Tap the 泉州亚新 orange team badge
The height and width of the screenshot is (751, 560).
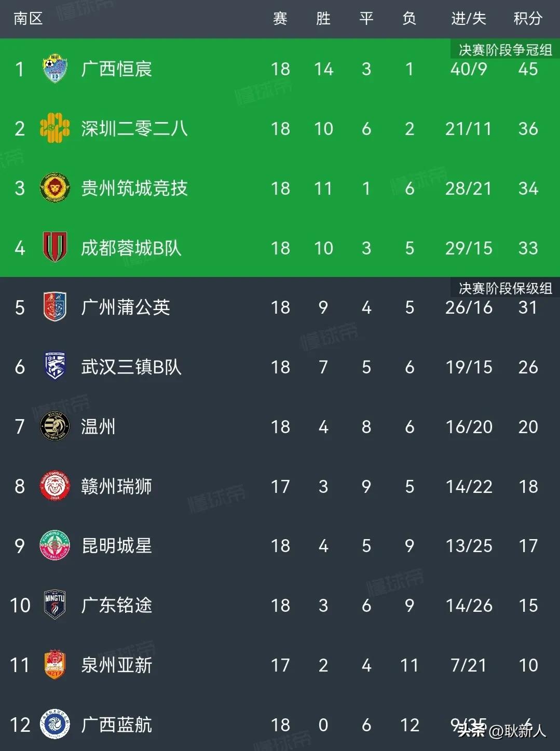pos(55,665)
